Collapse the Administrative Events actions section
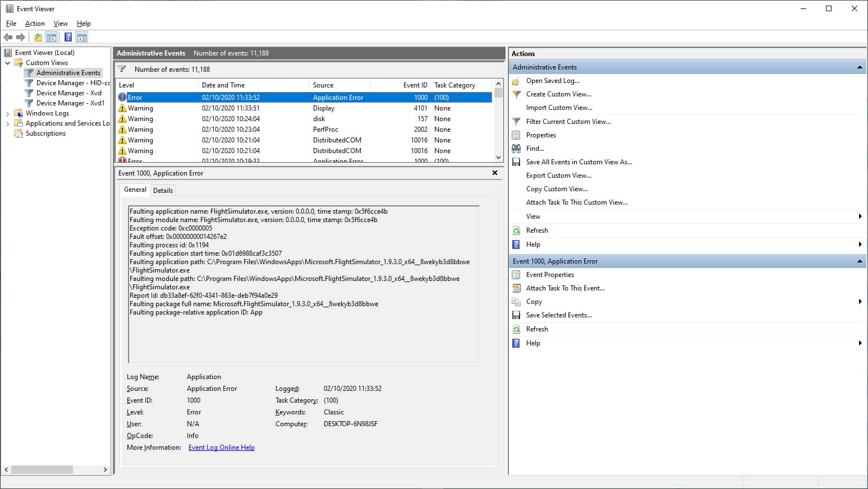 point(859,67)
